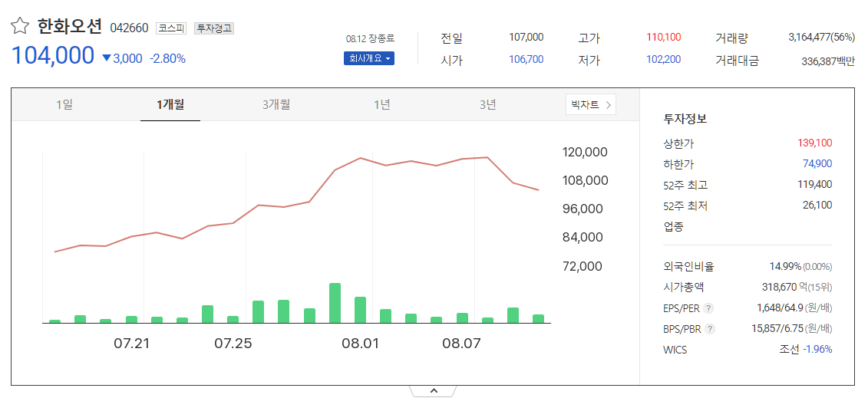Image resolution: width=868 pixels, height=398 pixels.
Task: Click 하한가 value 74,900
Action: click(817, 163)
